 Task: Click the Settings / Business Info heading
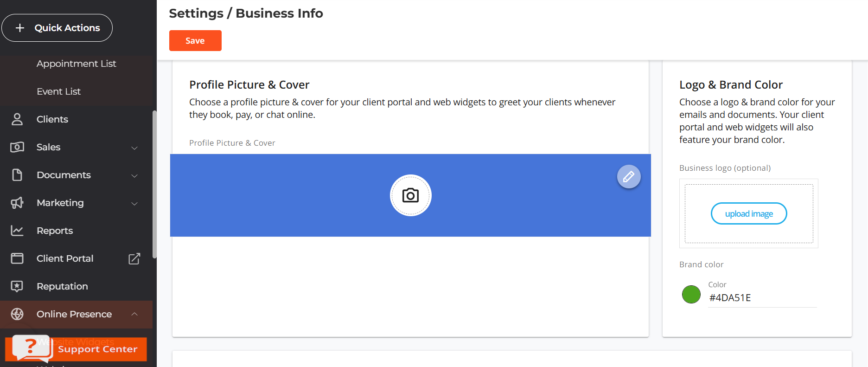[x=246, y=13]
